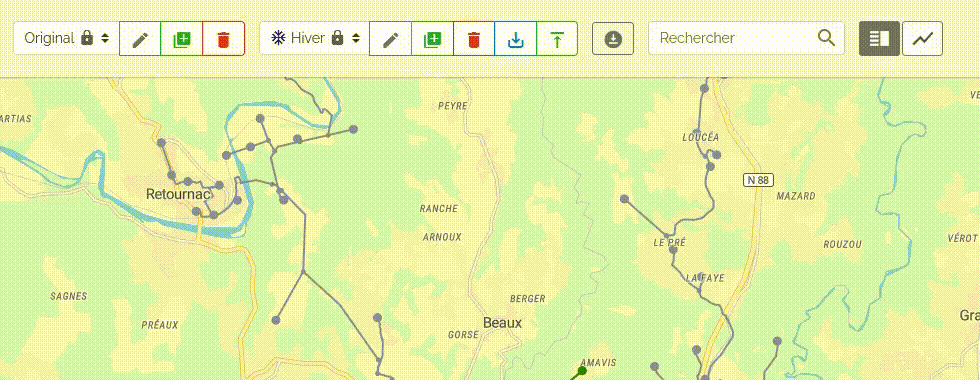The width and height of the screenshot is (980, 380).
Task: Click the N 88 road marker
Action: 759,180
